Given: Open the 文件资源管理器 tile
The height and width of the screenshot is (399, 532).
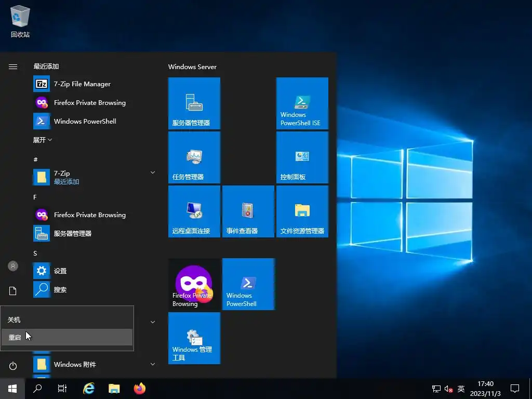Looking at the screenshot, I should click(302, 211).
